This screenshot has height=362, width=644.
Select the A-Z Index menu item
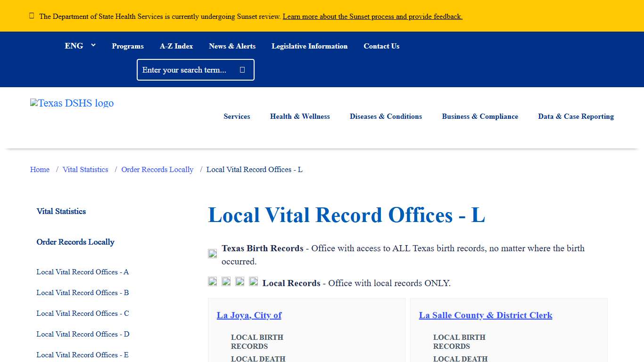point(176,46)
